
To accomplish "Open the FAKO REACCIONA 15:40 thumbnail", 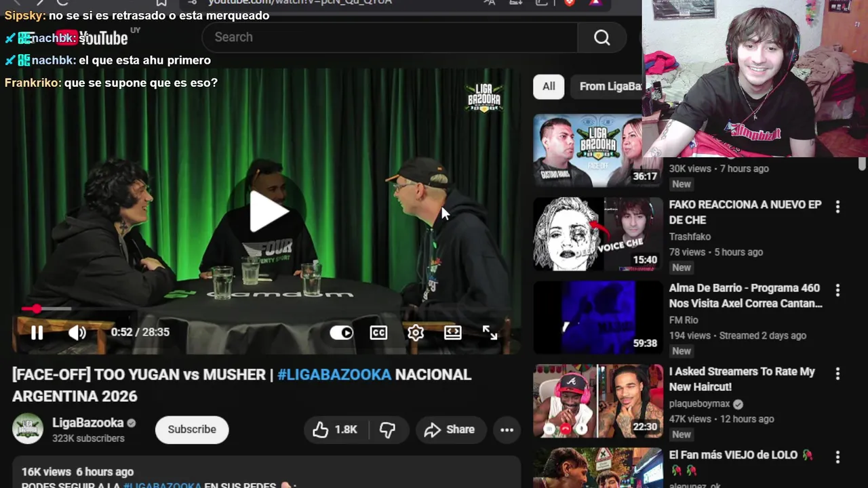I will pyautogui.click(x=598, y=234).
